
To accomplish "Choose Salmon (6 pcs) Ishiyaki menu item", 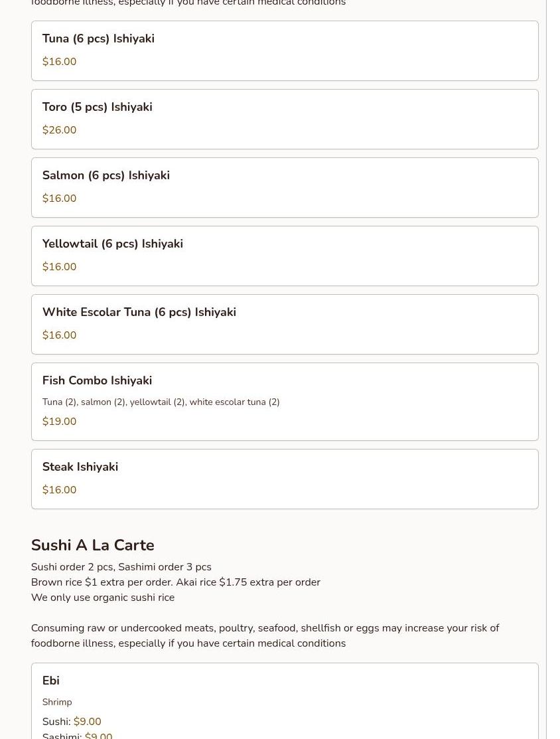I will 105,176.
